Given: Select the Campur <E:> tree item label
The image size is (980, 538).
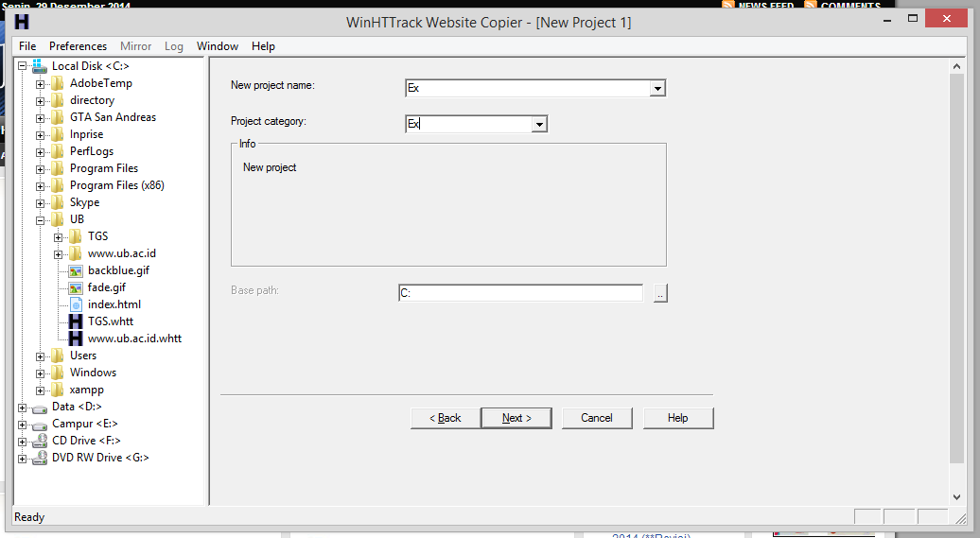Looking at the screenshot, I should click(x=84, y=424).
